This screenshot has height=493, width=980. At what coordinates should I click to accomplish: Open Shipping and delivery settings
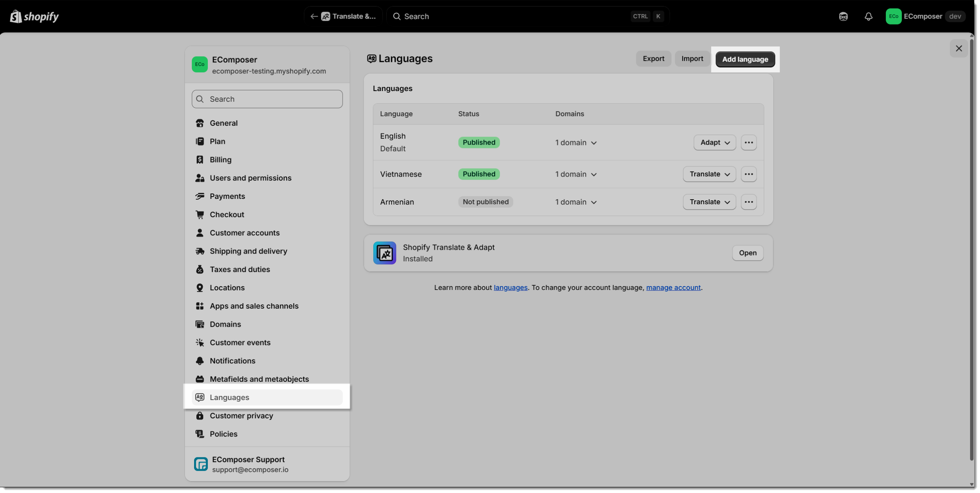click(x=248, y=251)
